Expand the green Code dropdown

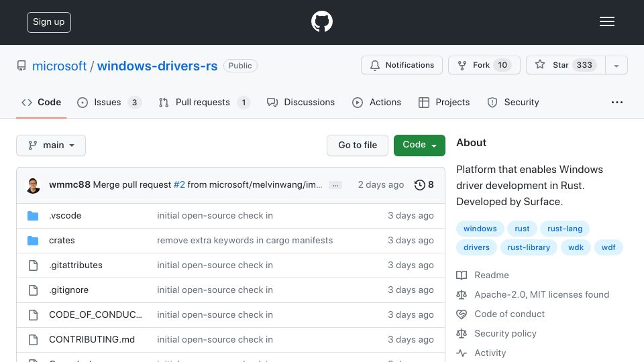[x=419, y=145]
